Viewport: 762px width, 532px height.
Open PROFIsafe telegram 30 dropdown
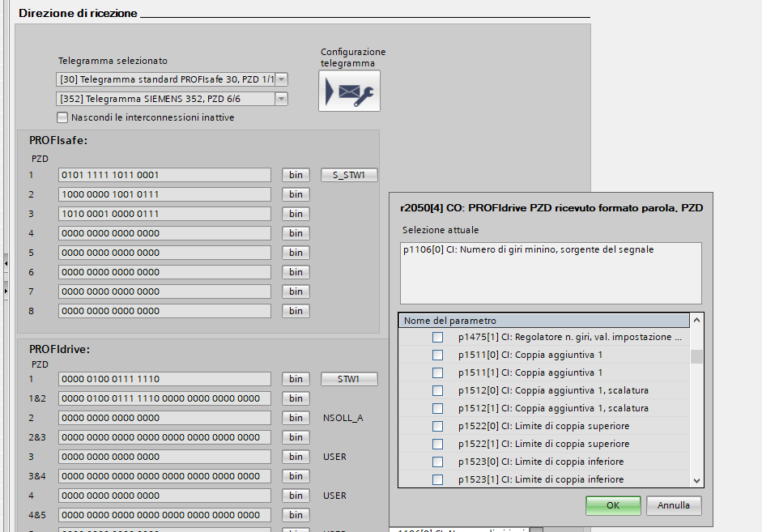pyautogui.click(x=281, y=79)
